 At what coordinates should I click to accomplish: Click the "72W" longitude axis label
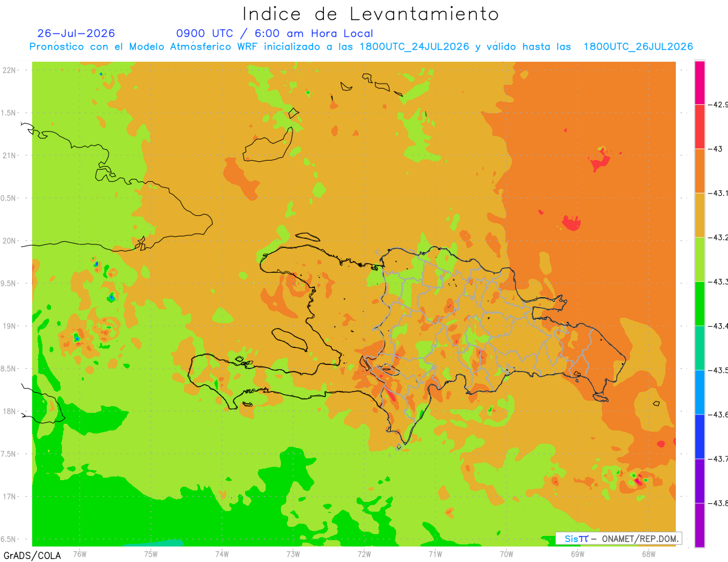pyautogui.click(x=364, y=554)
